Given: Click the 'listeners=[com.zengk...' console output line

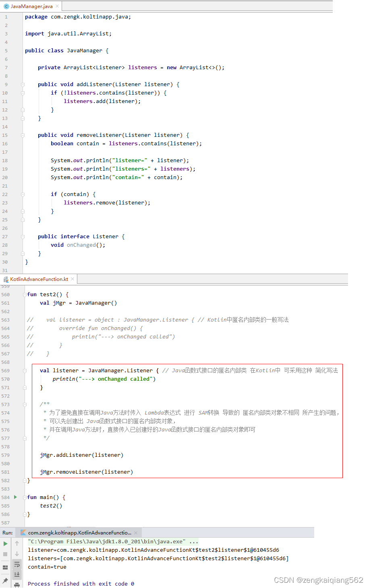Looking at the screenshot, I should (x=158, y=559).
